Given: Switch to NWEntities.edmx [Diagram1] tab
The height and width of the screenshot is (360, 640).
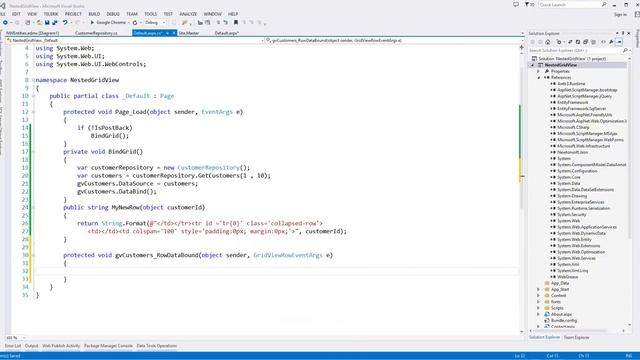Looking at the screenshot, I should point(33,33).
